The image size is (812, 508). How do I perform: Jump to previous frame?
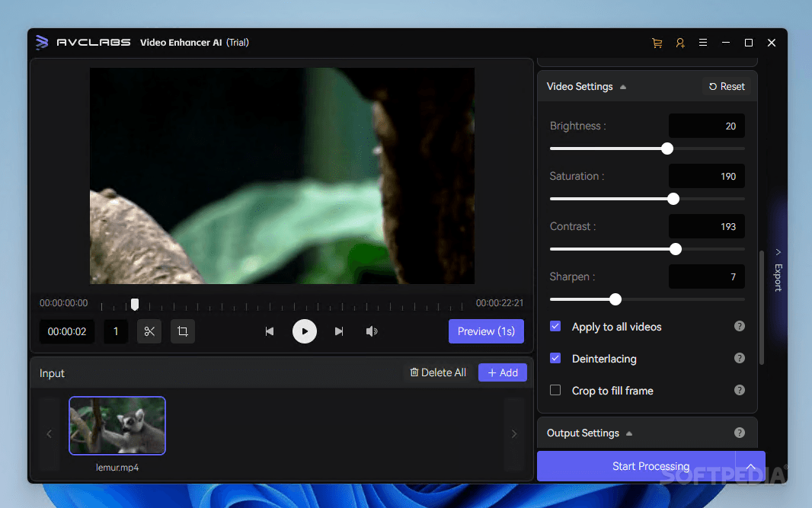tap(270, 331)
